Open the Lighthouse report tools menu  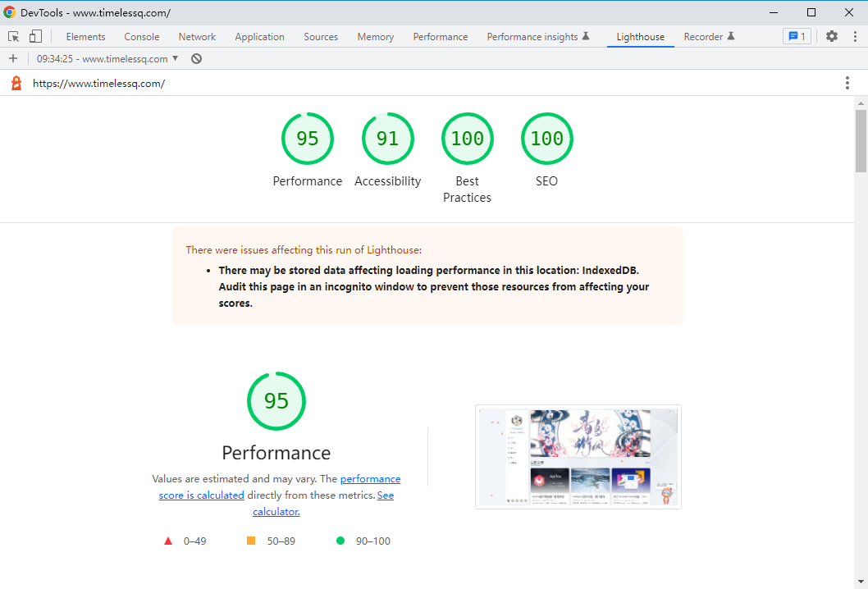pos(847,83)
